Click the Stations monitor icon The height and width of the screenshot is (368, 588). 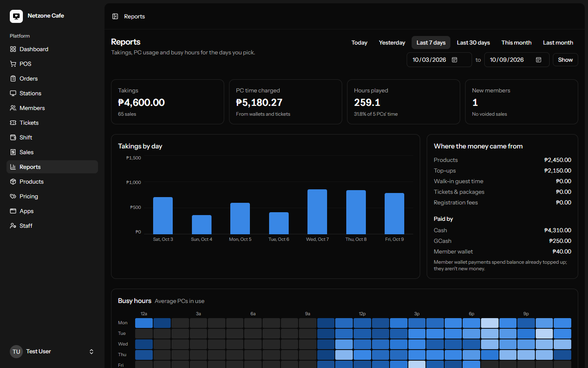pyautogui.click(x=13, y=93)
